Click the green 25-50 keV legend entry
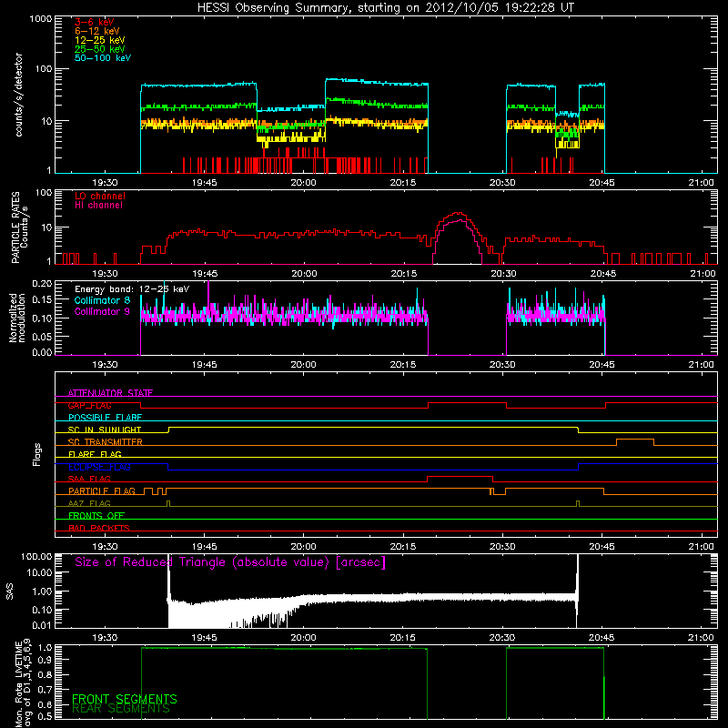The height and width of the screenshot is (728, 728). coord(100,49)
